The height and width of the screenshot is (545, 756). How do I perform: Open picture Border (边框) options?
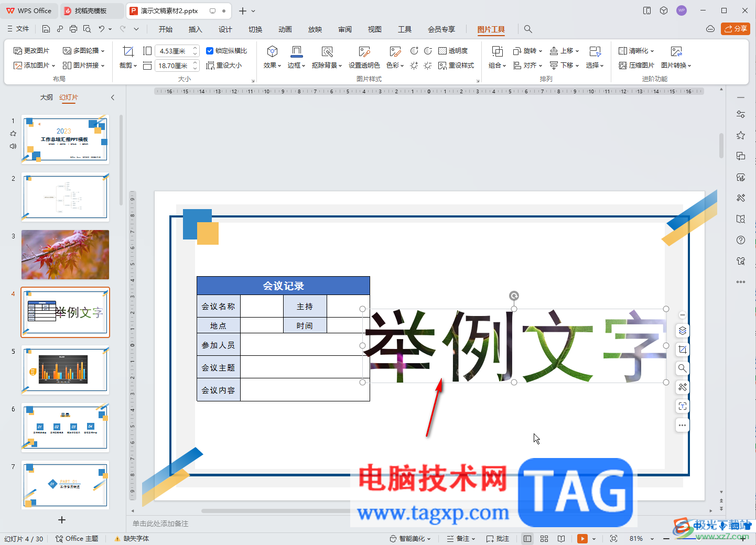[296, 58]
